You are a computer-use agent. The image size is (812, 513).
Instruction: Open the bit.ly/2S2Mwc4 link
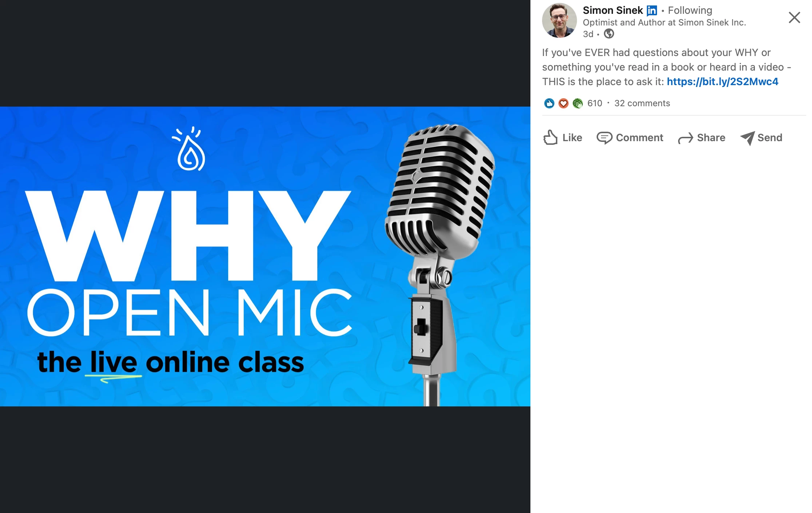[x=723, y=81]
